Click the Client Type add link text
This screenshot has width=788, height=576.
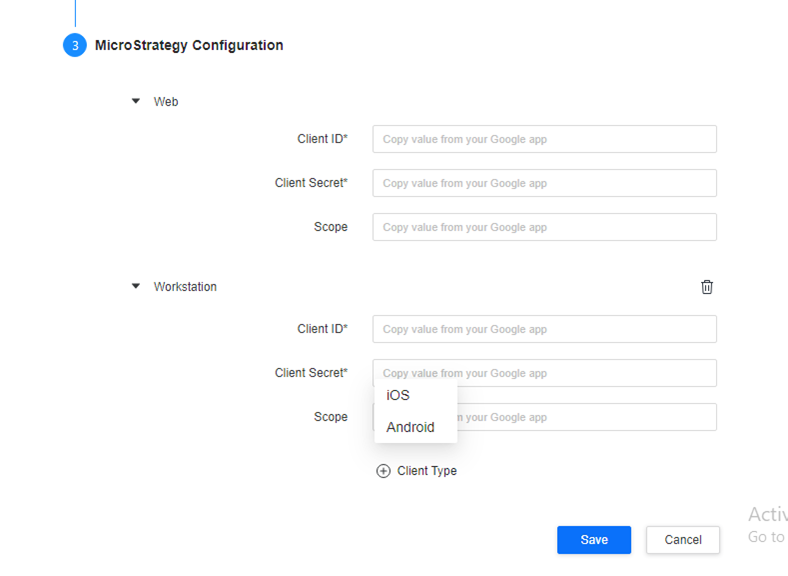point(427,471)
